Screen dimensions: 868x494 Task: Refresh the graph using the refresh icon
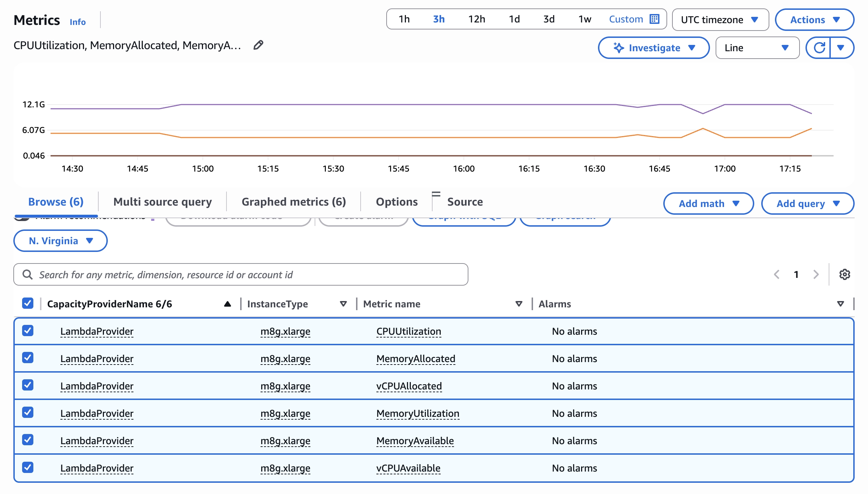pos(820,48)
